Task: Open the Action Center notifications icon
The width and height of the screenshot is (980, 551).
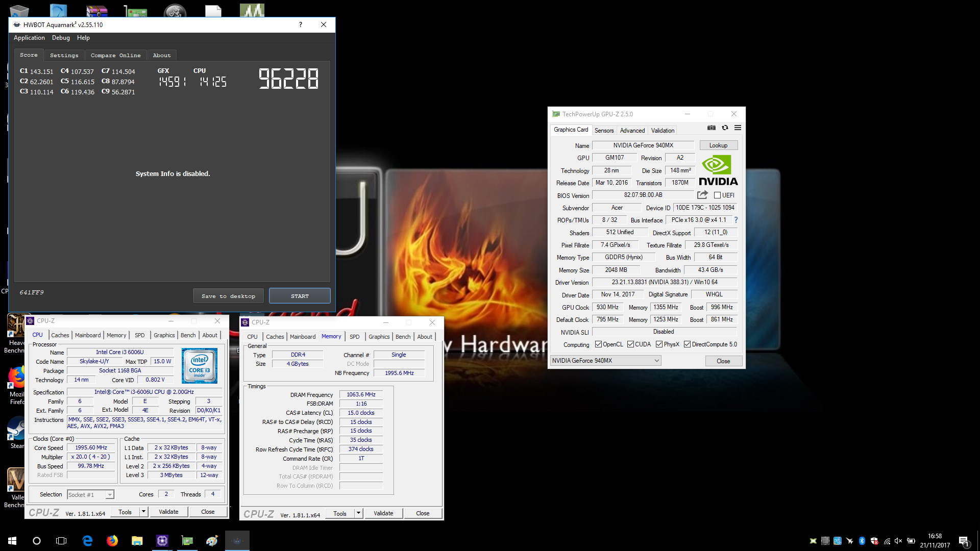Action: coord(964,541)
